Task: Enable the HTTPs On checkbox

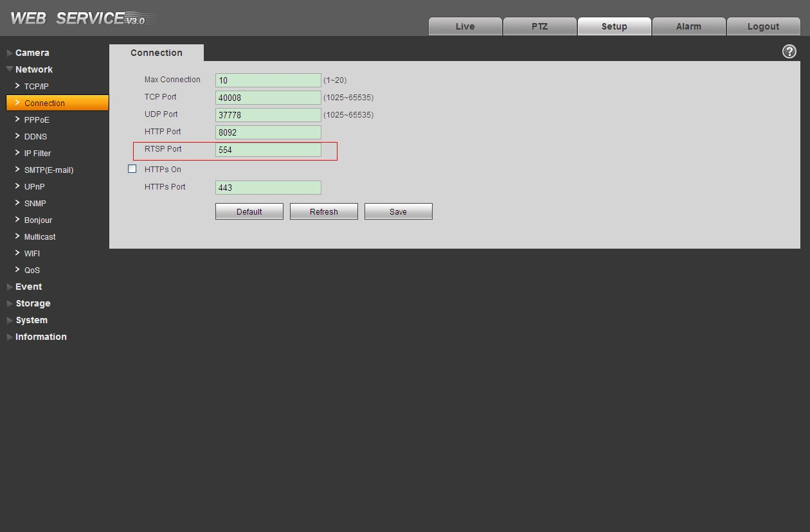Action: click(x=132, y=169)
